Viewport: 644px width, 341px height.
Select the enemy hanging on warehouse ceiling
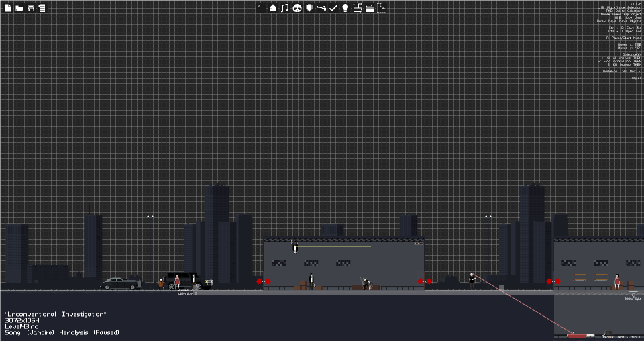294,247
